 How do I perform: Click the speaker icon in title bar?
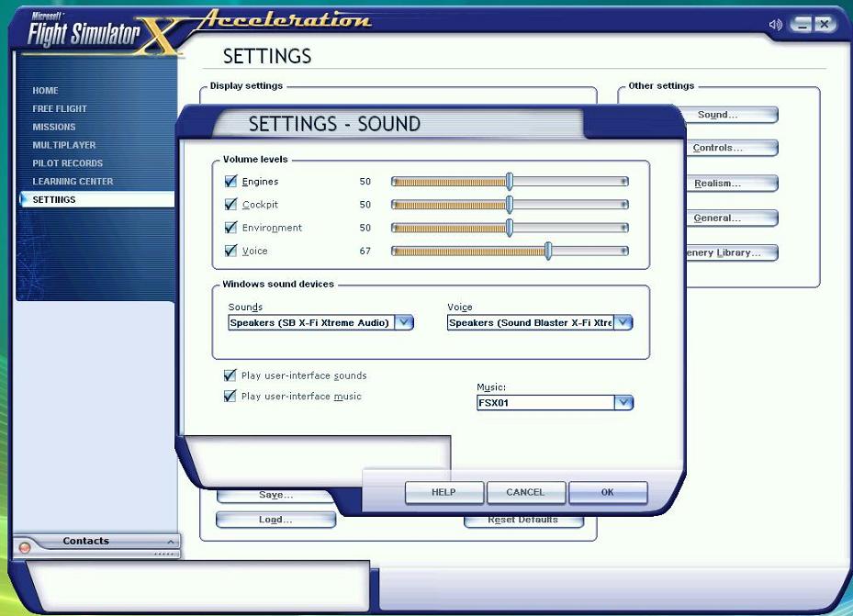[776, 25]
